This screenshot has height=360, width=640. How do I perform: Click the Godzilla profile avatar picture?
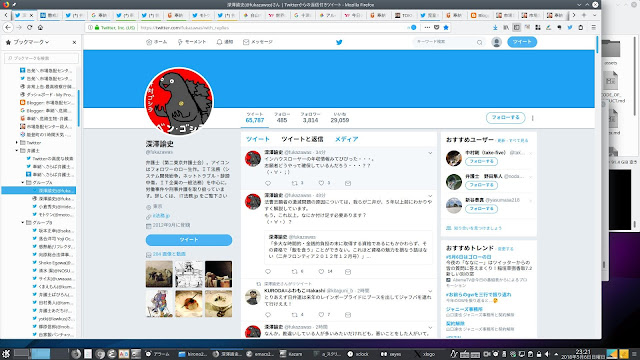[179, 101]
